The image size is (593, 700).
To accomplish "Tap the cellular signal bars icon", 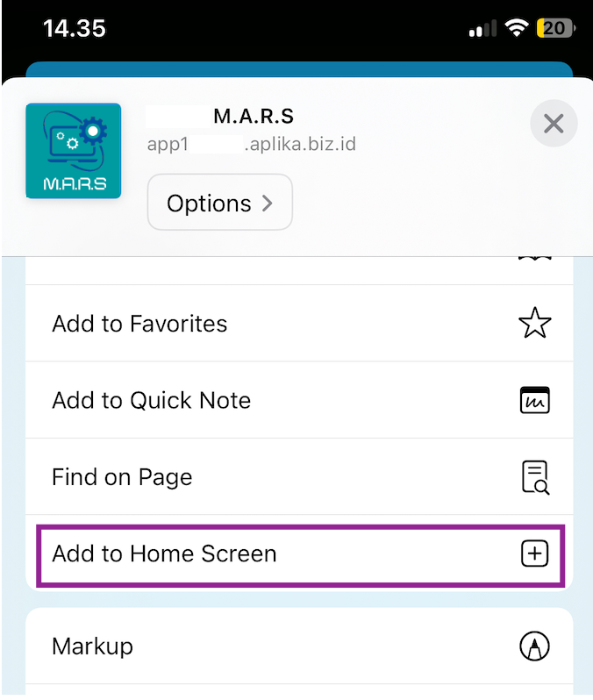I will pos(482,30).
